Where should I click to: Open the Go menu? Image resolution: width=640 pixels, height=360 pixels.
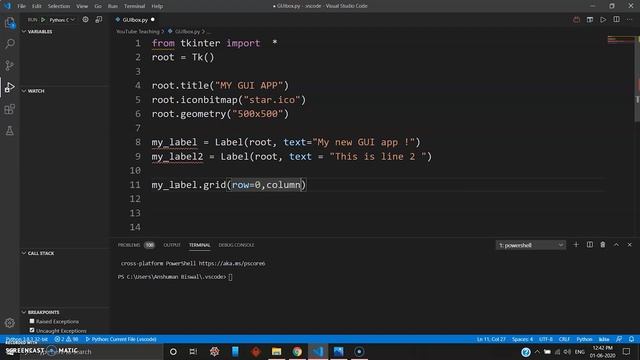98,6
